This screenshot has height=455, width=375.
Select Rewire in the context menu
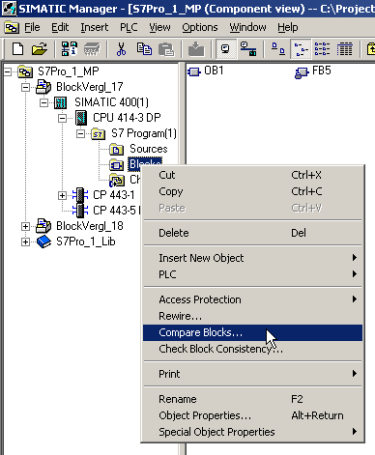253,316
